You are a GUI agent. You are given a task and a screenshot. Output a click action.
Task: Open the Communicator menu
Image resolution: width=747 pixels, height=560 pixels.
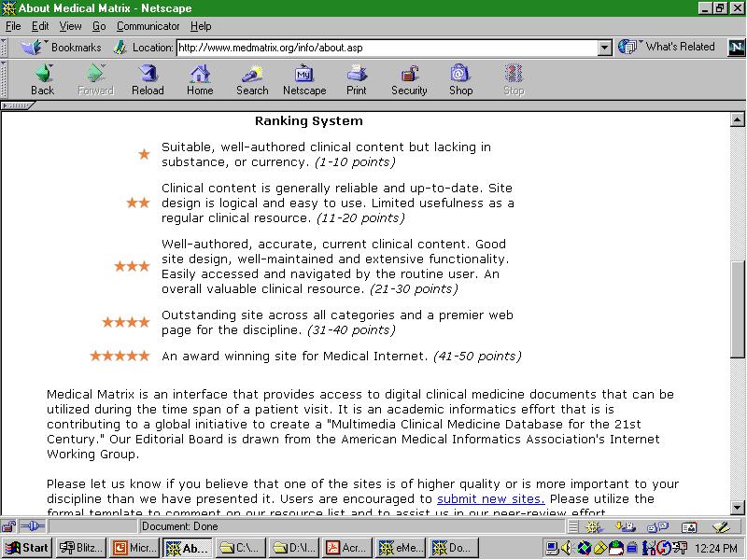point(148,26)
